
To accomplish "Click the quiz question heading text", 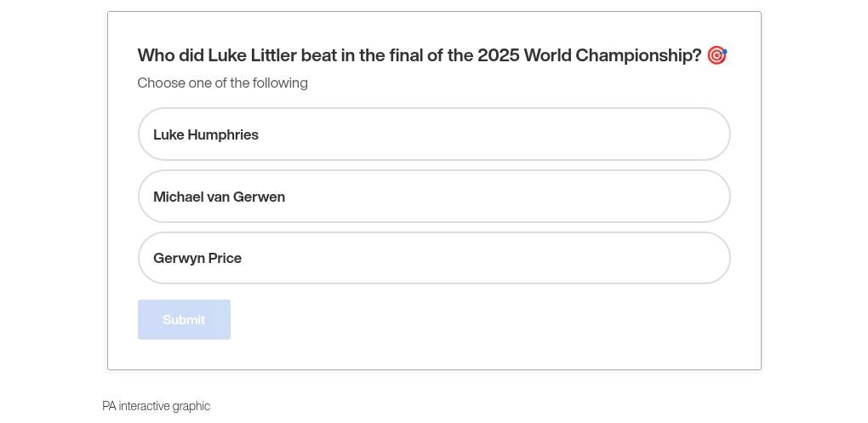I will pos(419,55).
